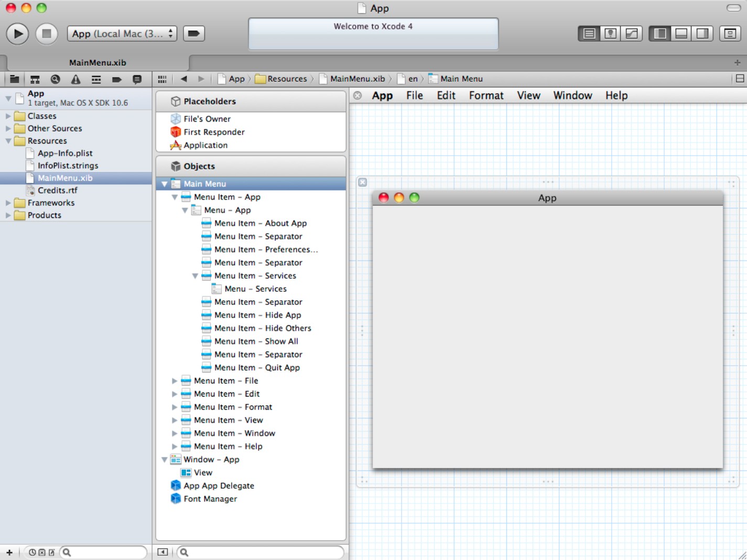The height and width of the screenshot is (560, 747).
Task: Add a new tab with plus button
Action: click(737, 62)
